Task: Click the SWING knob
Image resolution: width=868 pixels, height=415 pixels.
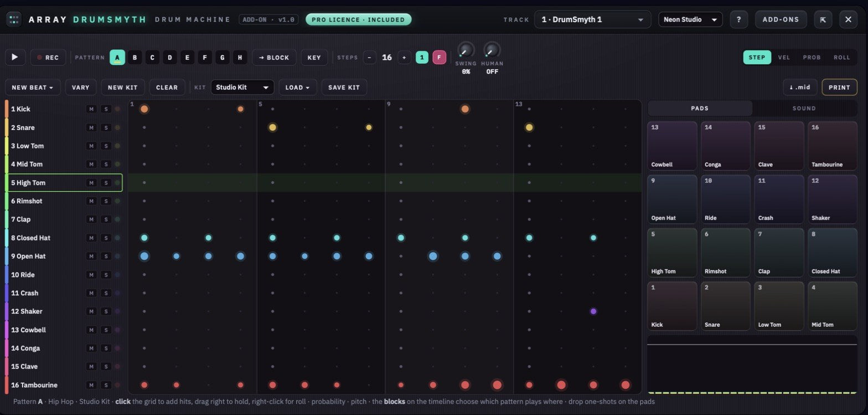Action: [x=466, y=50]
